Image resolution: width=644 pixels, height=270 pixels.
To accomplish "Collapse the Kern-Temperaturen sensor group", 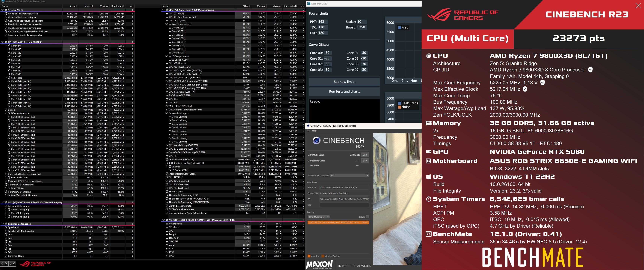I will coord(167,24).
